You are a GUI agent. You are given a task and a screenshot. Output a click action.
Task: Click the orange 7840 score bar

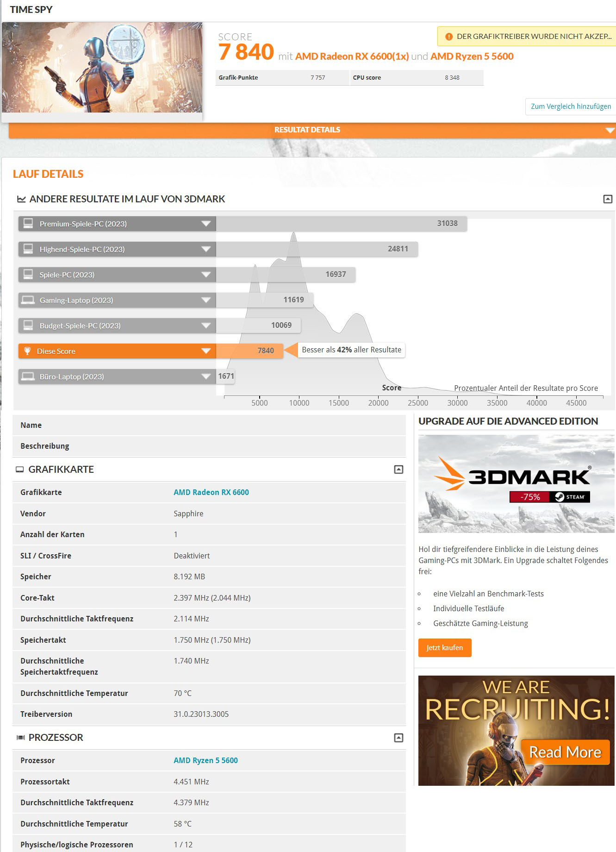[x=249, y=351]
